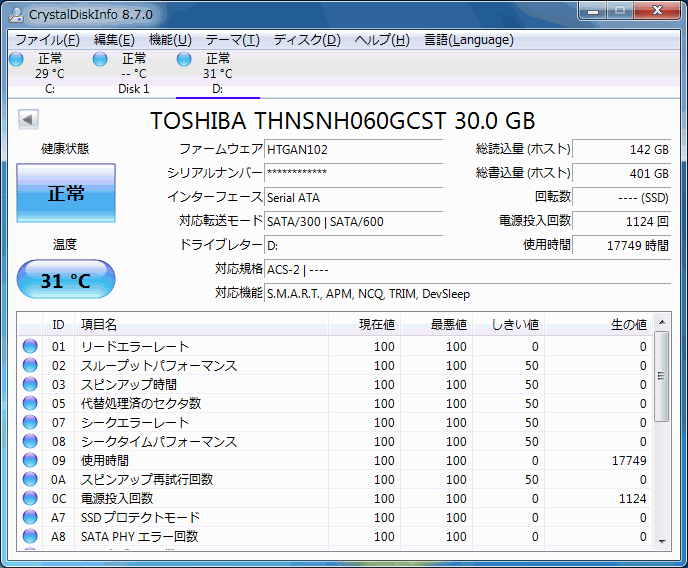Click the SATA/300 | SATA/600 transfer mode field

point(353,221)
